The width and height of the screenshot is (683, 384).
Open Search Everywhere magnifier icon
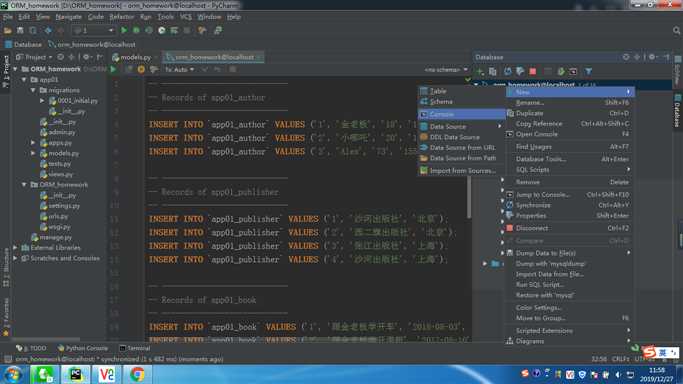point(676,30)
